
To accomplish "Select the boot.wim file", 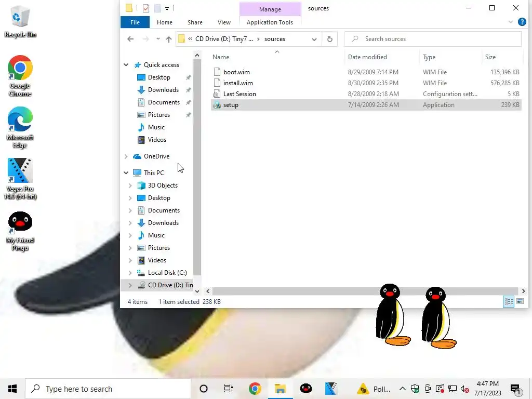I will [366, 72].
